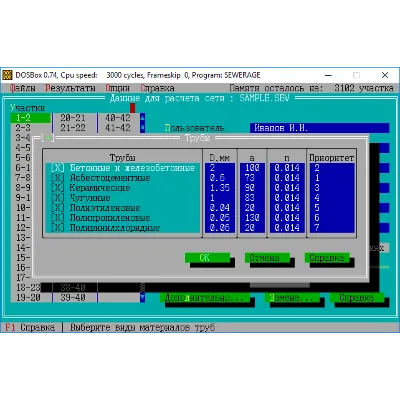Screen dimensions: 400x400
Task: Click the bottom-right Справка button in the main window
Action: (357, 298)
